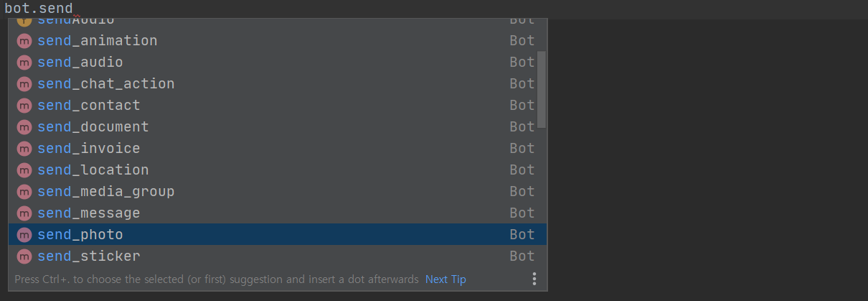Click the method icon beside send_chat_action
868x301 pixels.
click(24, 84)
